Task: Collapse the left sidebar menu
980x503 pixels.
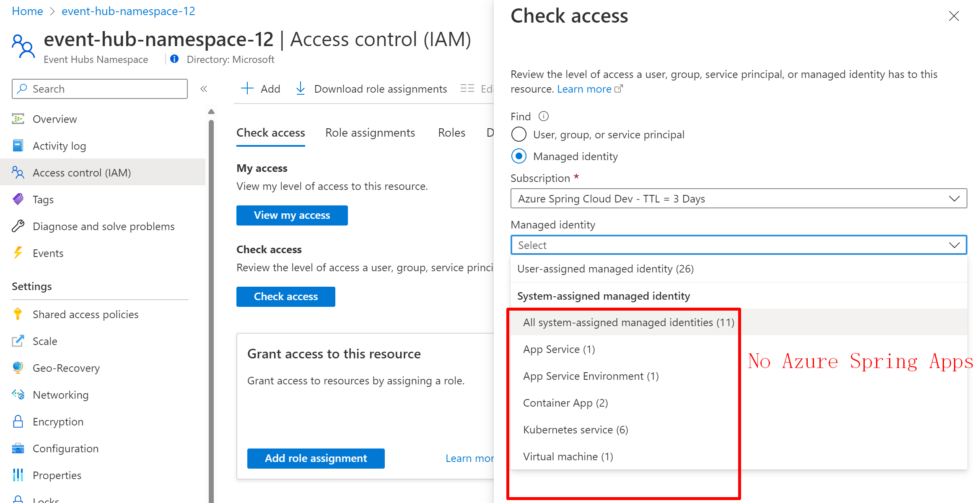Action: pyautogui.click(x=204, y=89)
